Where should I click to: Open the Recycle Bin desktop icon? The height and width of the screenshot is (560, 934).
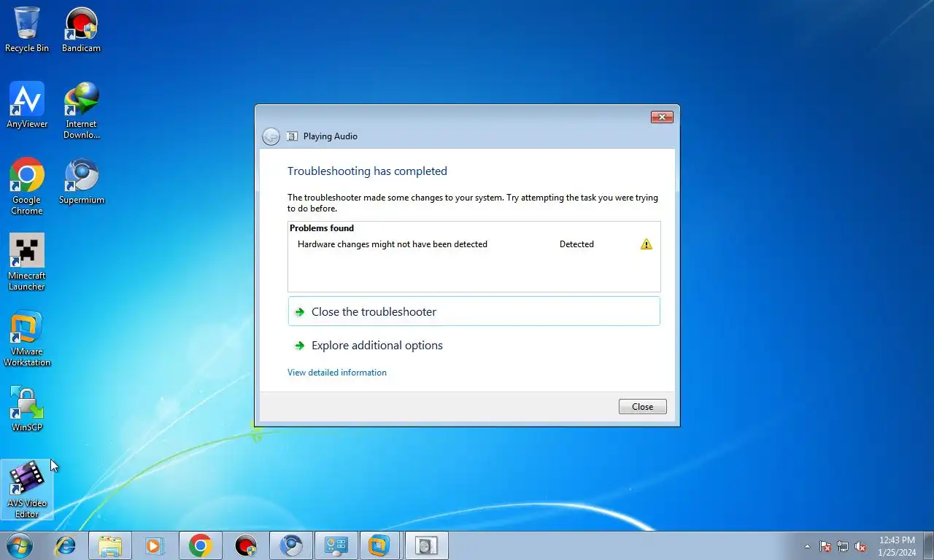coord(27,30)
